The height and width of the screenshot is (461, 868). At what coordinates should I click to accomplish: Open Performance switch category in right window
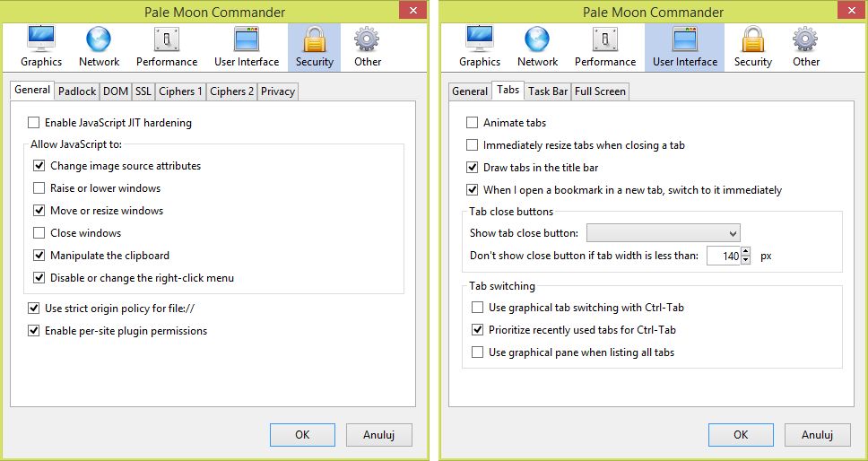coord(605,47)
